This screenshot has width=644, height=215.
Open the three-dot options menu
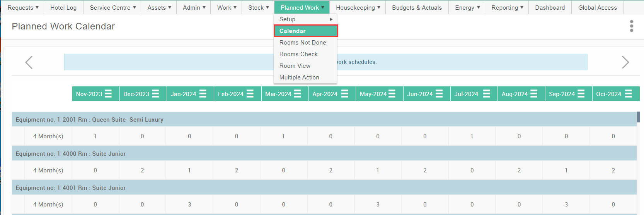click(x=632, y=26)
